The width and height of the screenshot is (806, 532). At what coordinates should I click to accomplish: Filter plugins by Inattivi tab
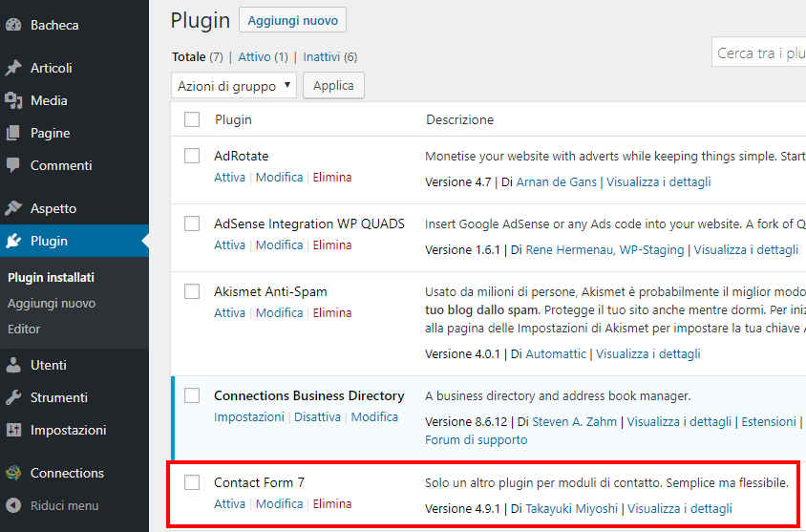[x=322, y=57]
